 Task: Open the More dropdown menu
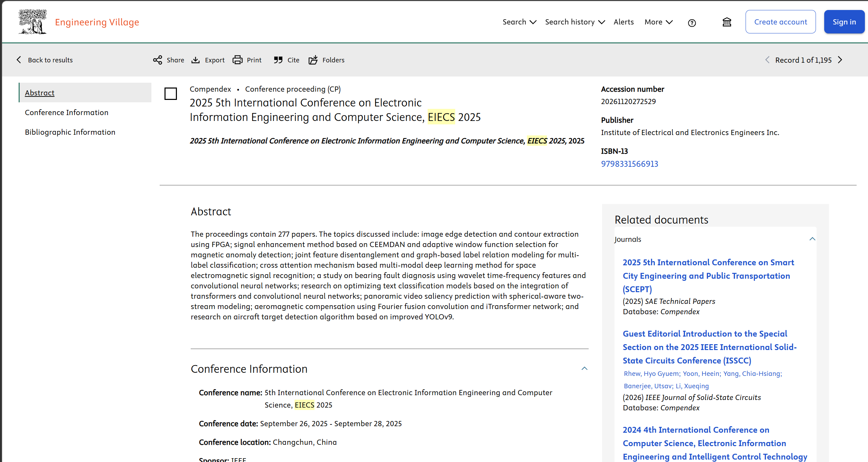coord(658,22)
